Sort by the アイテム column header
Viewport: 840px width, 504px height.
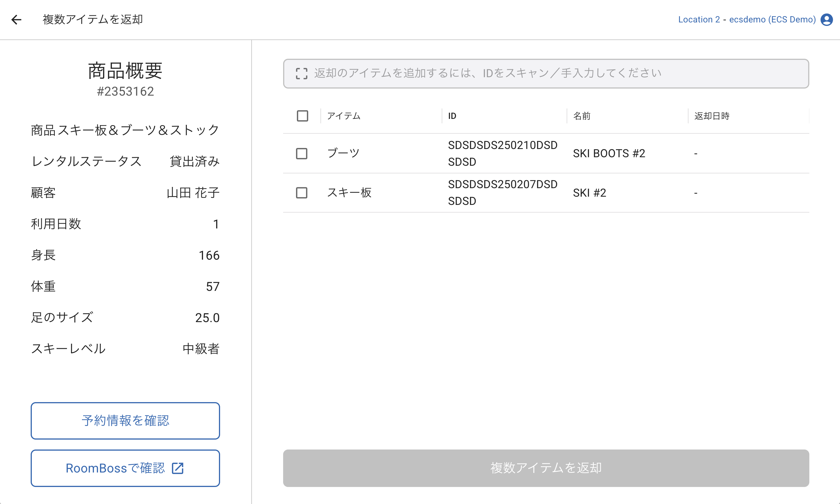[344, 116]
